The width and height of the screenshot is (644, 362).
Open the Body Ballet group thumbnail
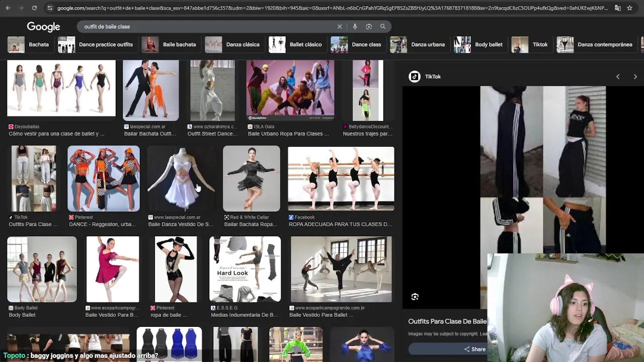click(x=42, y=269)
